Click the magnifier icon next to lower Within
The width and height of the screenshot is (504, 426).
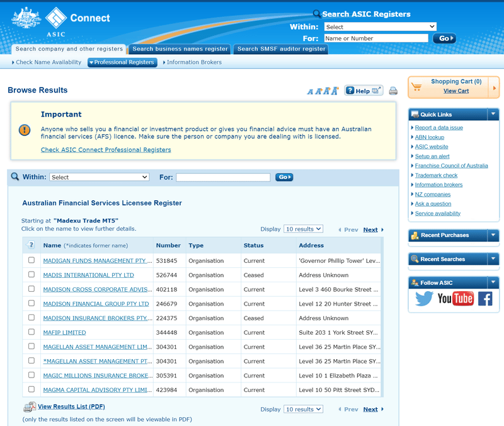(x=14, y=176)
